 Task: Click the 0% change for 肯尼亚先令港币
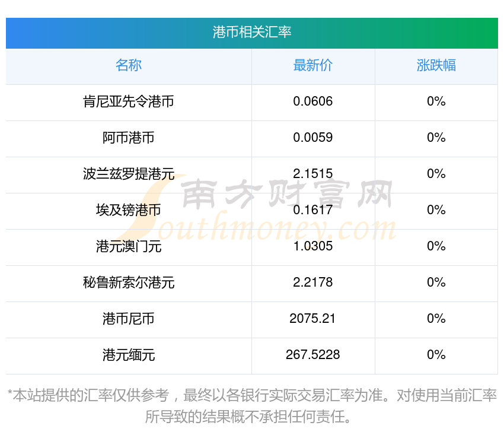(436, 101)
